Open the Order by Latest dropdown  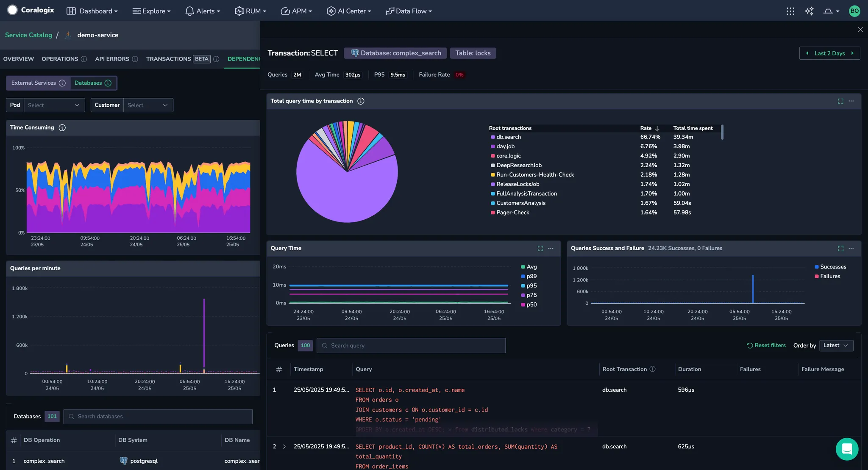[836, 346]
